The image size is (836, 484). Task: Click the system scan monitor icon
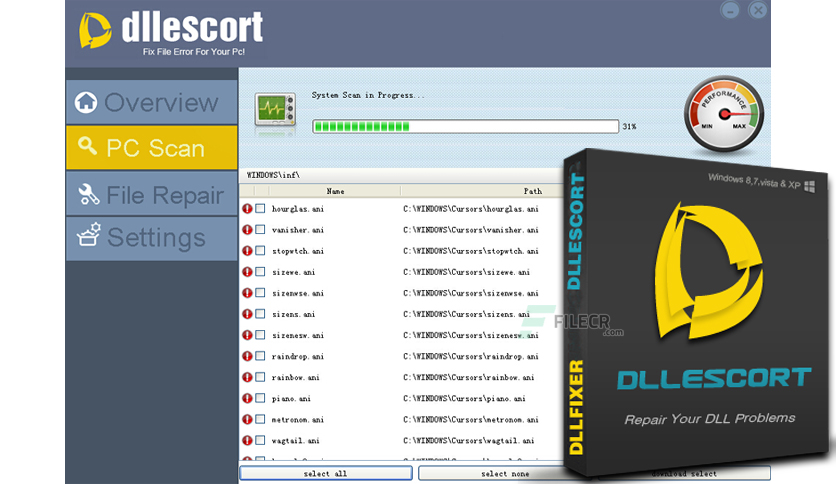point(275,110)
